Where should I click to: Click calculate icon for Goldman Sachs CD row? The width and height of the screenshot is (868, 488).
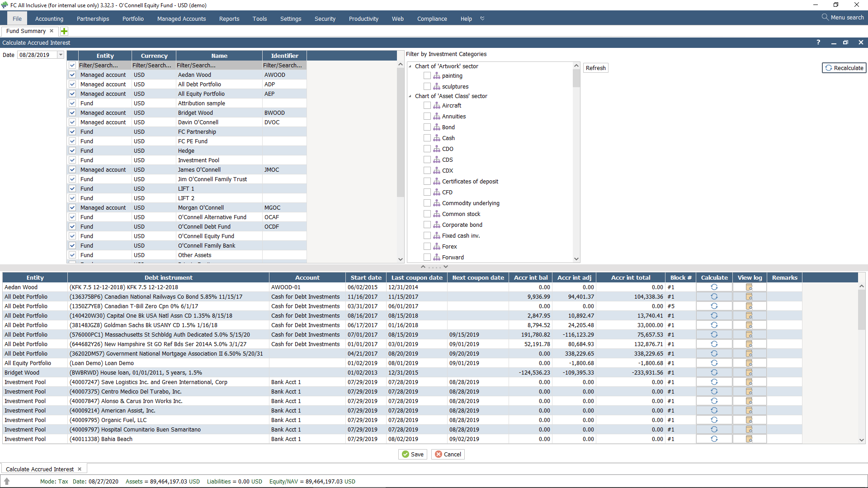(x=714, y=325)
